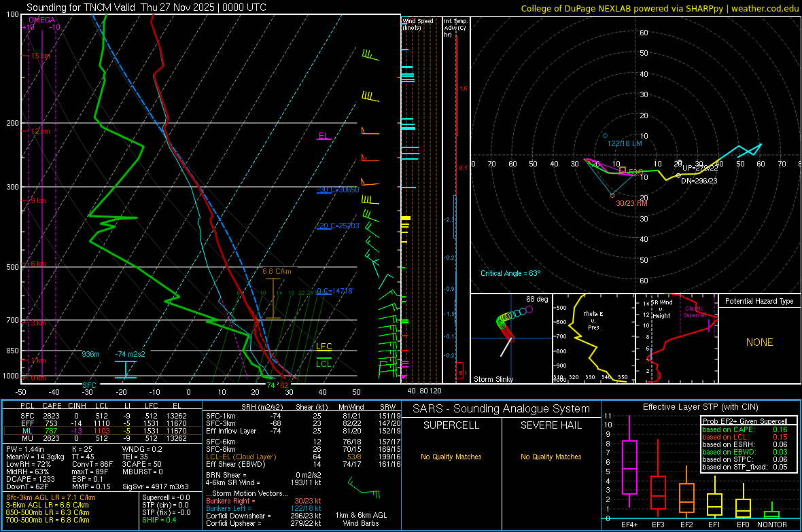The width and height of the screenshot is (802, 532).
Task: Click the green SHIP = 0.4 value
Action: 159,520
